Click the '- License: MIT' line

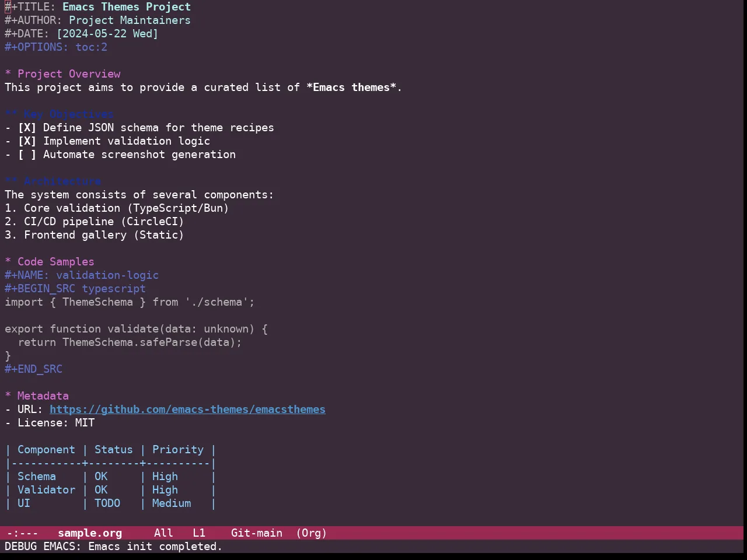pos(50,423)
